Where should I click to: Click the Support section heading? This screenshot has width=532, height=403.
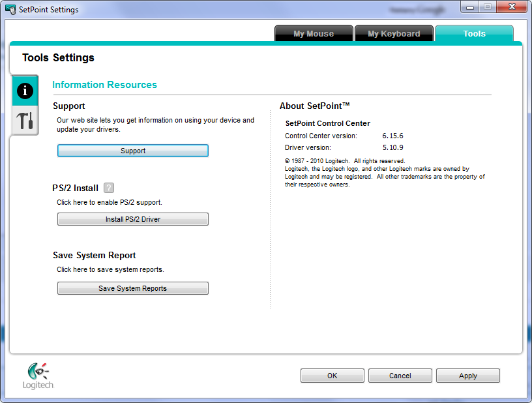[x=69, y=106]
